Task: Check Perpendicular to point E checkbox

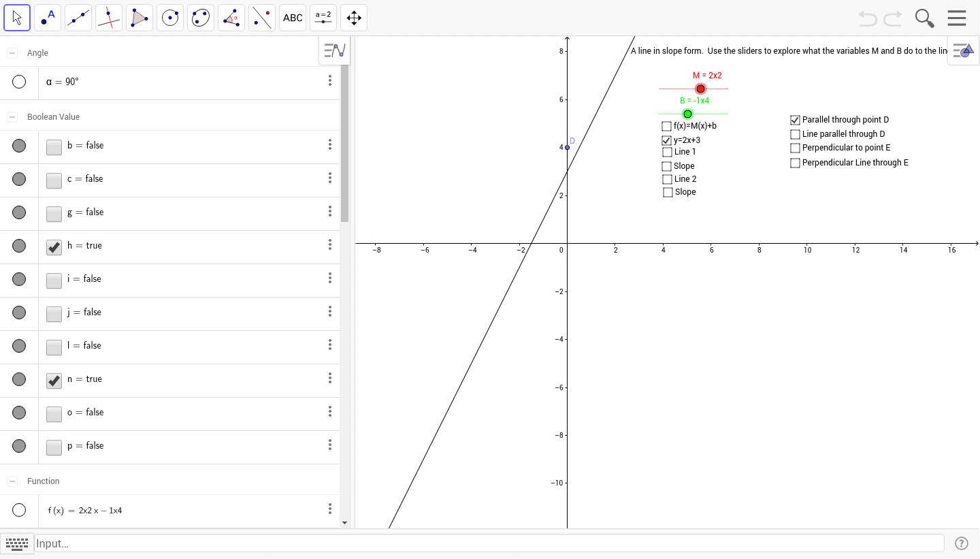Action: click(x=795, y=148)
